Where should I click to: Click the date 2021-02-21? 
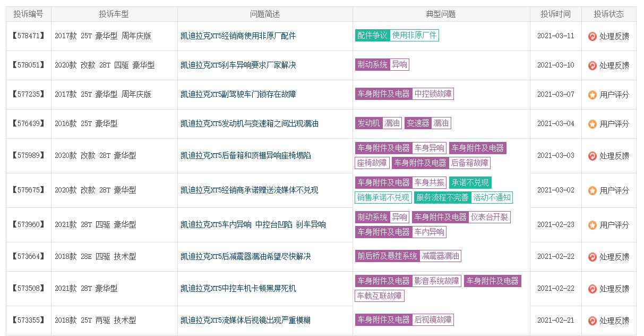click(556, 320)
